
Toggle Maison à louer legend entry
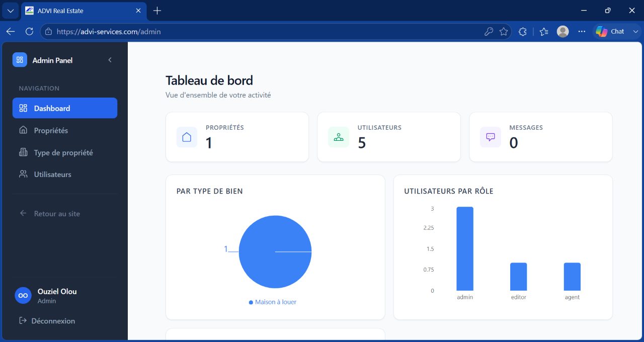pyautogui.click(x=273, y=302)
